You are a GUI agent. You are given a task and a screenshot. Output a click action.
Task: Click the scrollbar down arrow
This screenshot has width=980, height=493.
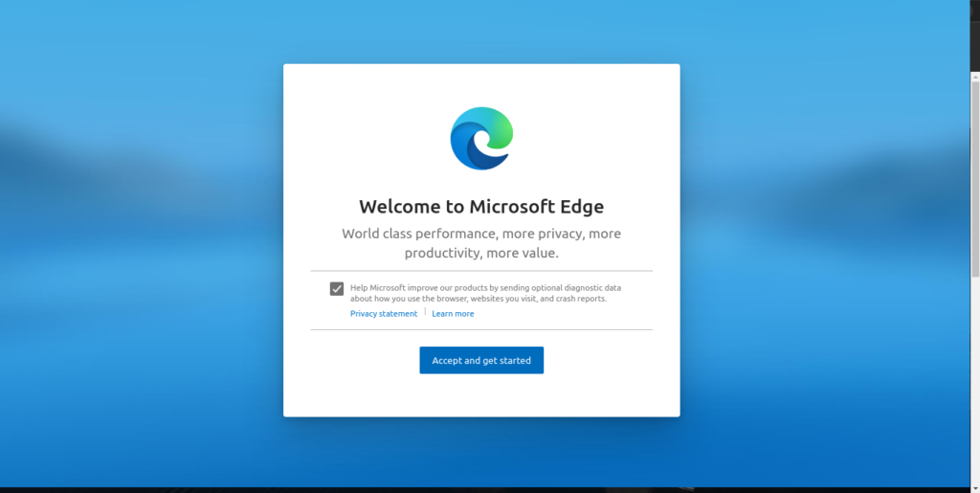click(x=975, y=488)
